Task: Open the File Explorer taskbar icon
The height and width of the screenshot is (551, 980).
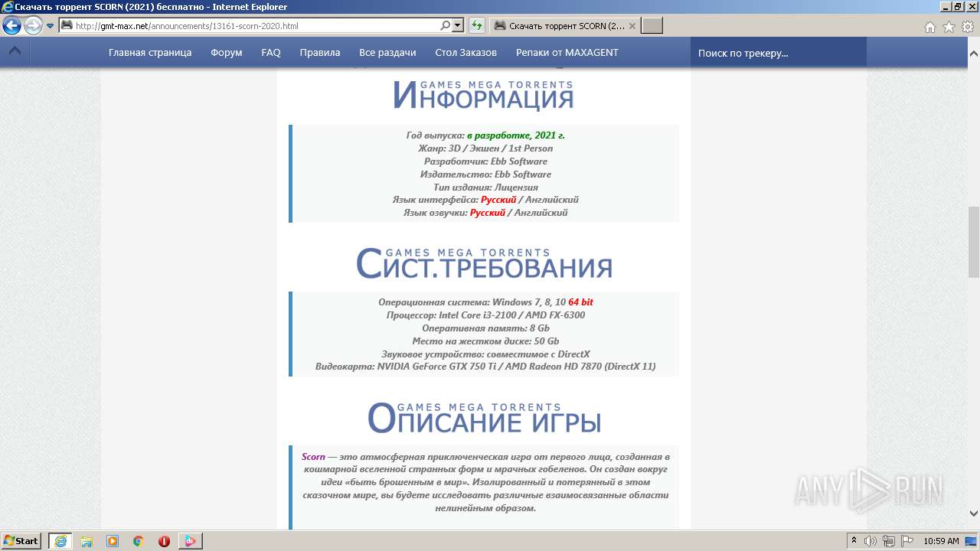Action: [x=87, y=541]
